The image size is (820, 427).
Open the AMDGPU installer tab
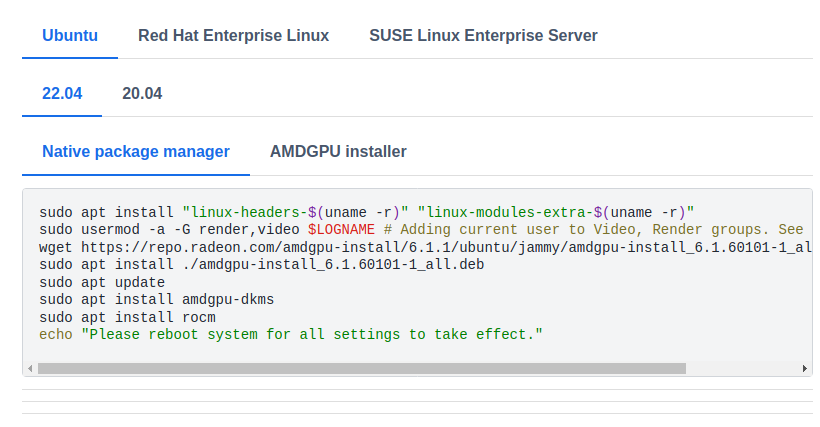tap(338, 152)
